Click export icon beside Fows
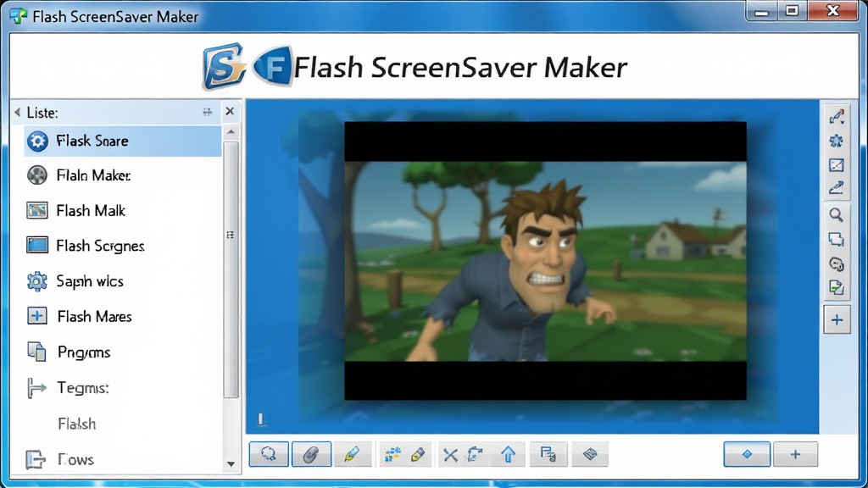The width and height of the screenshot is (868, 488). click(x=36, y=459)
